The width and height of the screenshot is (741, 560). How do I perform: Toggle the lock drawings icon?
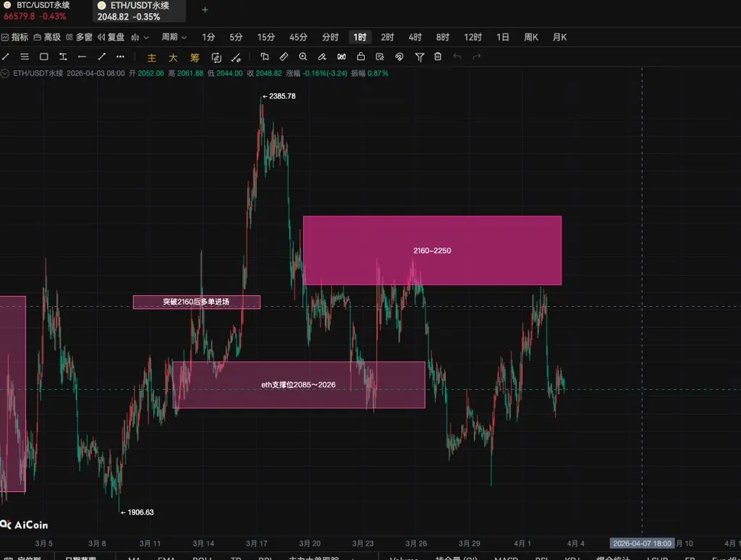click(360, 56)
